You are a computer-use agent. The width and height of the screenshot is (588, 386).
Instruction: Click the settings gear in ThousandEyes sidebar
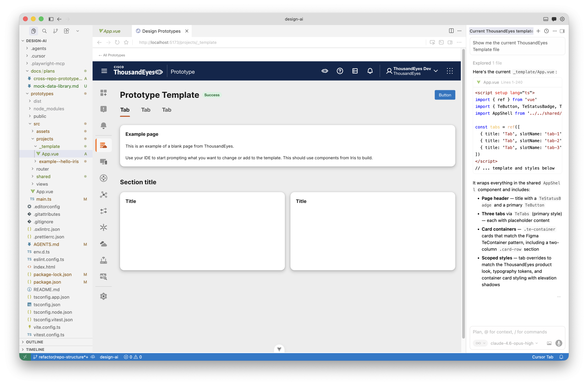[103, 296]
